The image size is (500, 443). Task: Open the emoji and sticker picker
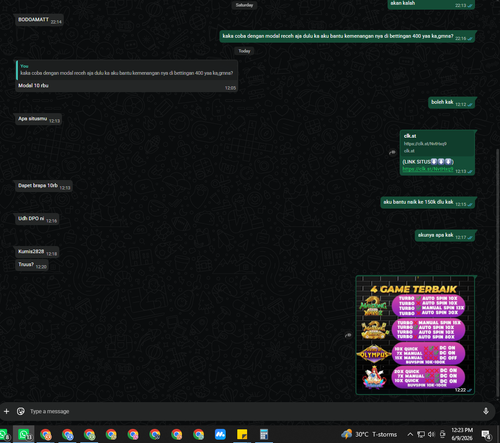point(21,411)
